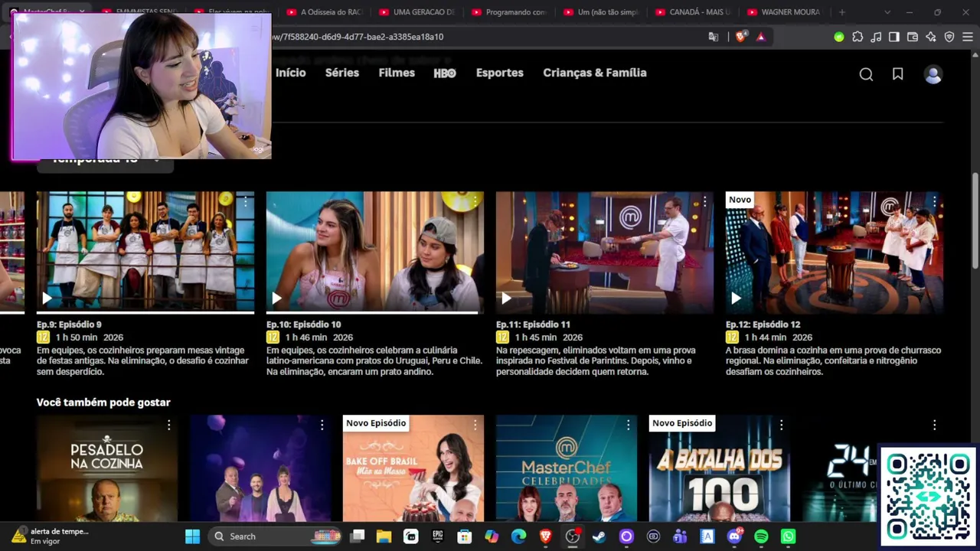The image size is (980, 551).
Task: Open the Windows Start menu
Action: point(192,536)
